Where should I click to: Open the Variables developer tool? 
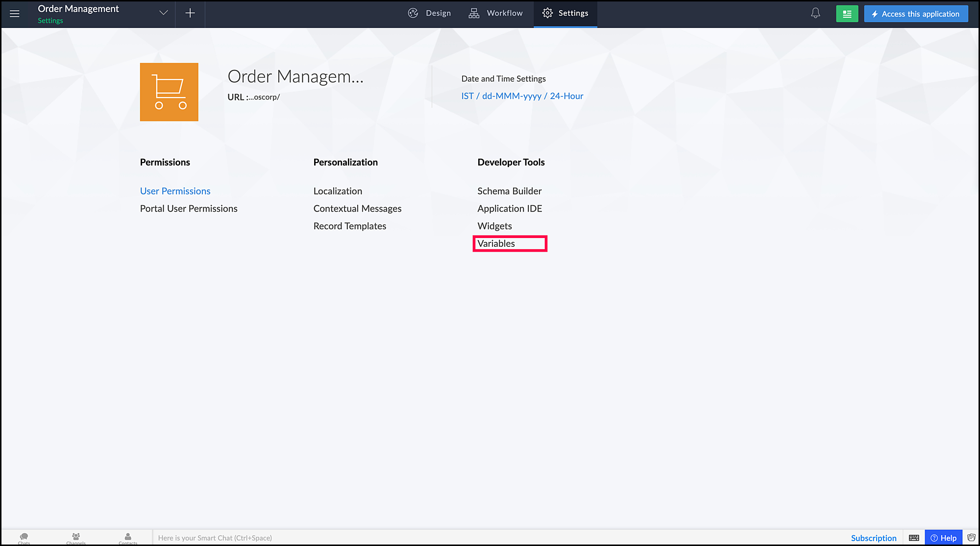496,243
